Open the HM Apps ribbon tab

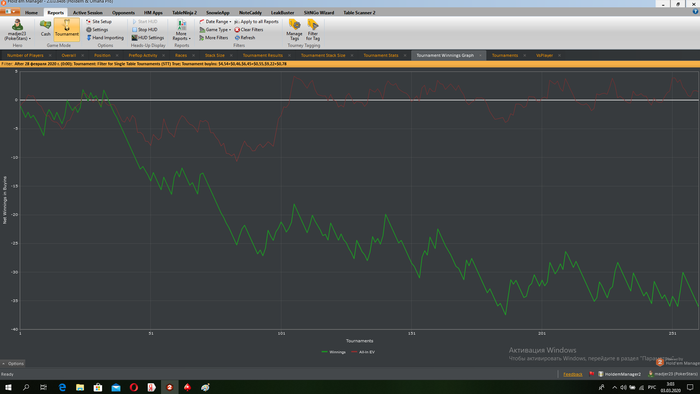click(153, 12)
